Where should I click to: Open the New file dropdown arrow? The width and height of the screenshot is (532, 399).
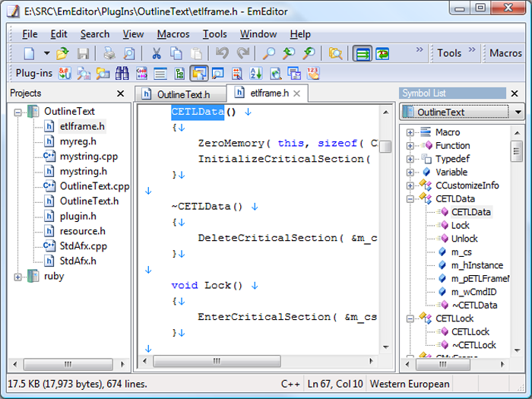click(x=46, y=53)
